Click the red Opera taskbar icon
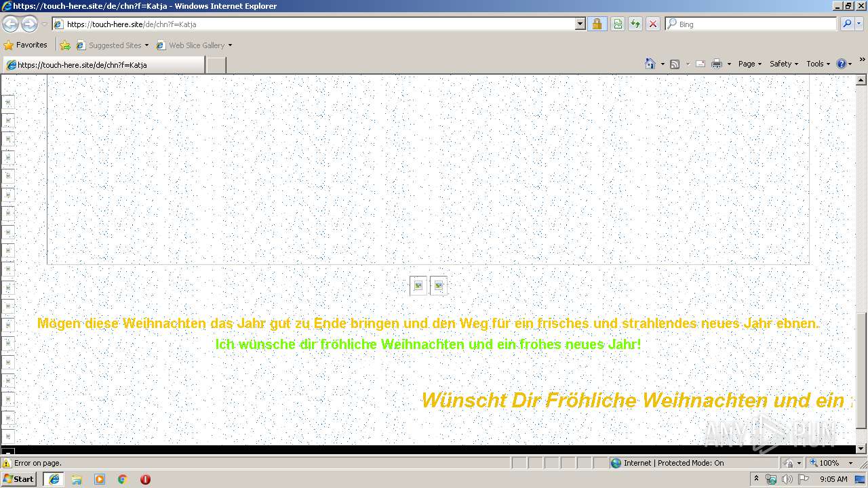The width and height of the screenshot is (868, 488). click(145, 479)
